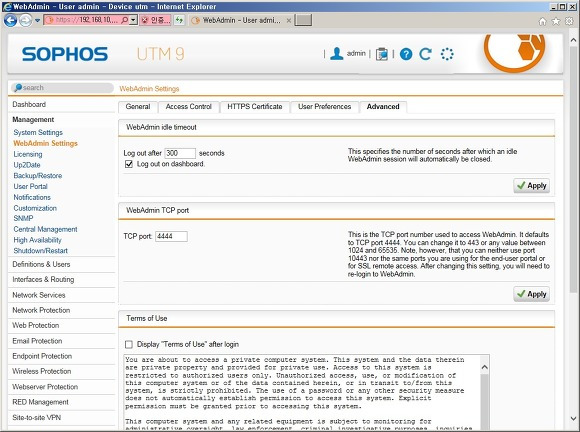Click inside the Terms of Use text area
The height and width of the screenshot is (432, 580).
[302, 392]
